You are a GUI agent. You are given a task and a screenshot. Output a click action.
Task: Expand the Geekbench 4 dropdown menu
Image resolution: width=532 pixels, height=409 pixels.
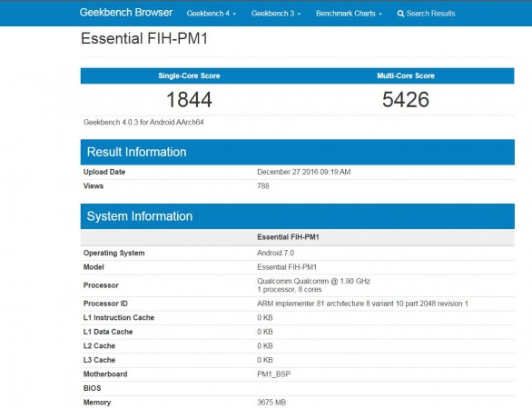[x=211, y=14]
